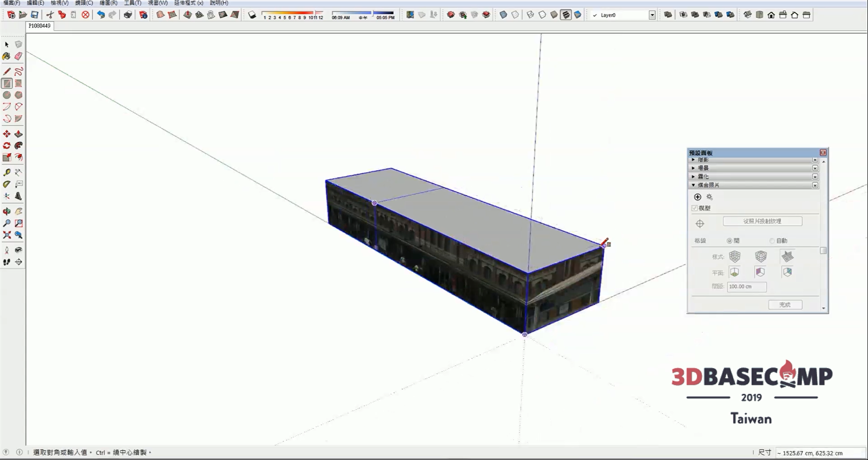Add new matched photo with plus icon
Image resolution: width=868 pixels, height=460 pixels.
698,197
